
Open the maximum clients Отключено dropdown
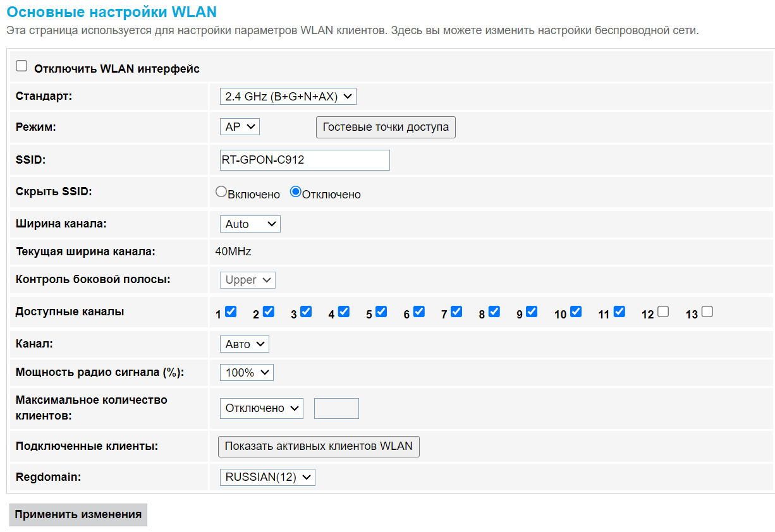[262, 408]
